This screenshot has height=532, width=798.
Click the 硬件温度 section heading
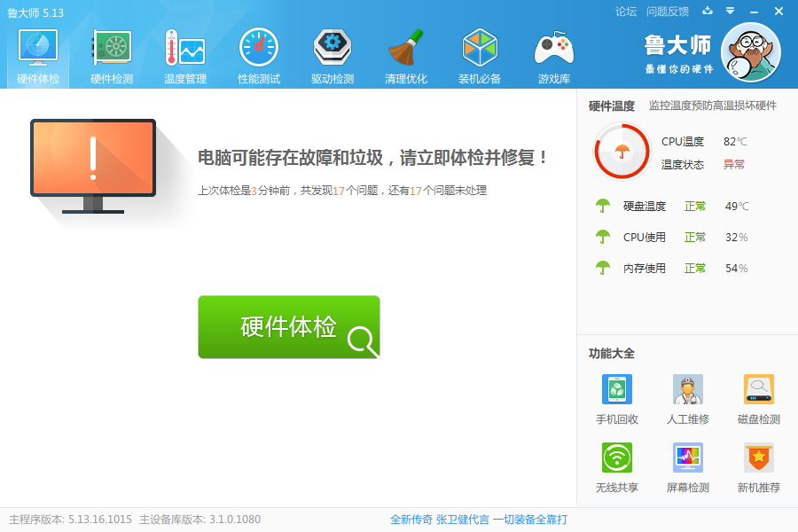tap(612, 106)
